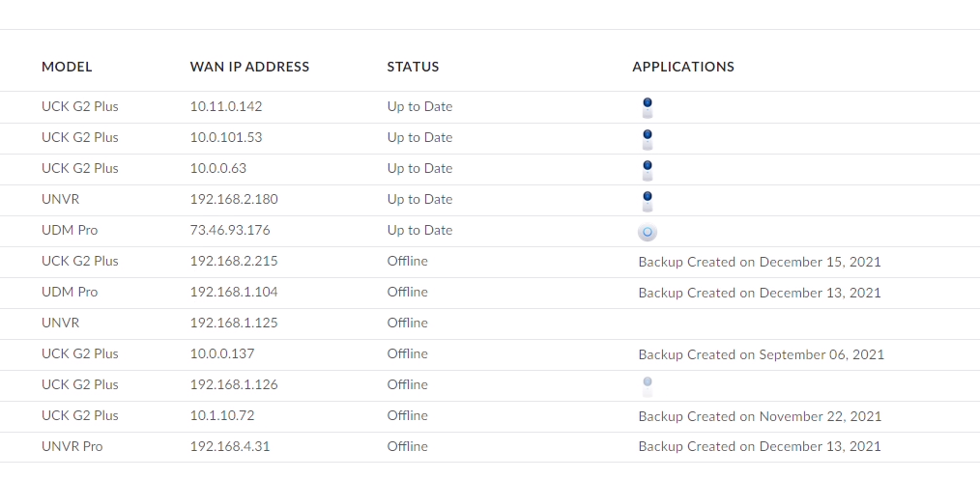Open the Protect application icon on 10.0.101.53 row
This screenshot has width=980, height=479.
[x=648, y=138]
